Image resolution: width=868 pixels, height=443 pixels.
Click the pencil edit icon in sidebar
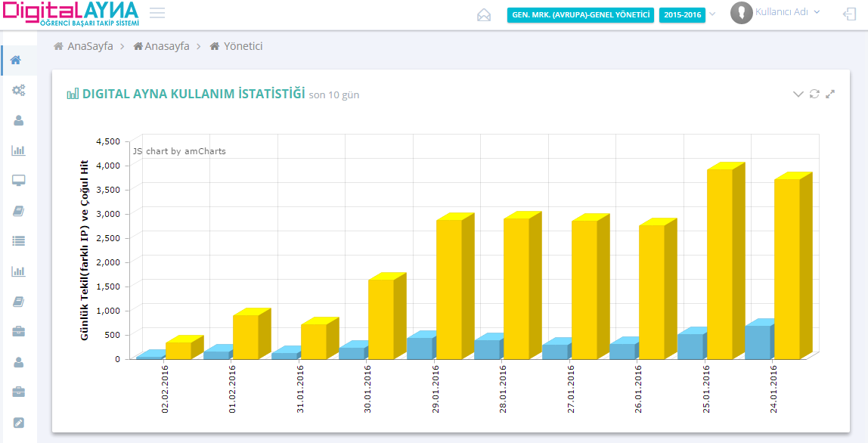click(19, 422)
